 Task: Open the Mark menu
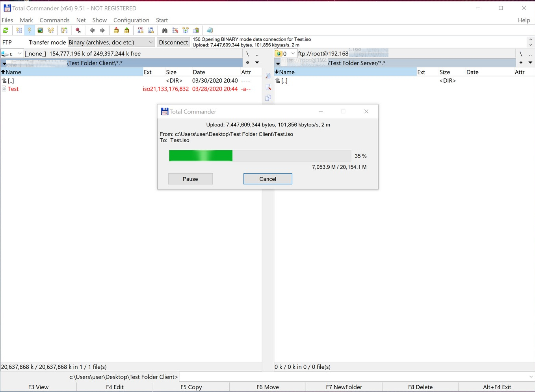click(26, 20)
